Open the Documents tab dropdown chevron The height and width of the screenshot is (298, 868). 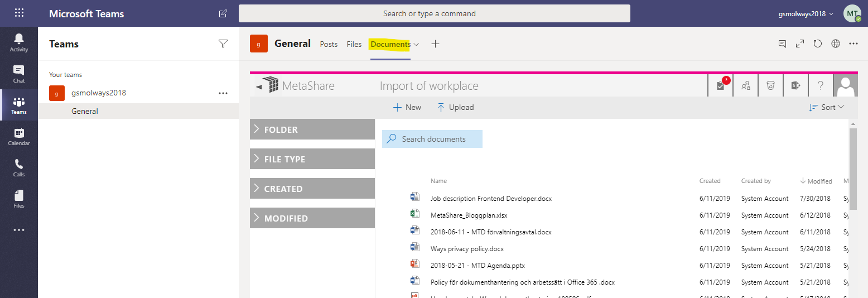416,45
